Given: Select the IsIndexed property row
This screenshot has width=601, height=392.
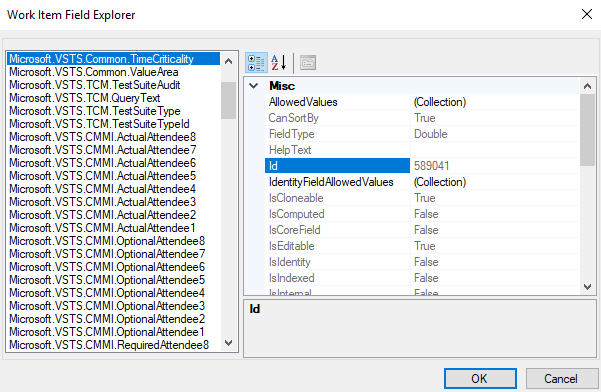Looking at the screenshot, I should (422, 278).
